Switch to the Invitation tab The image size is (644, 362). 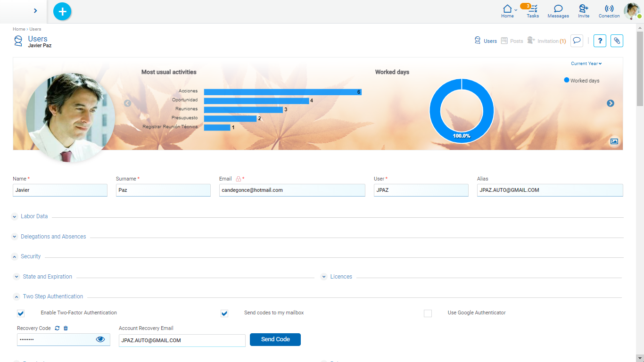click(547, 41)
